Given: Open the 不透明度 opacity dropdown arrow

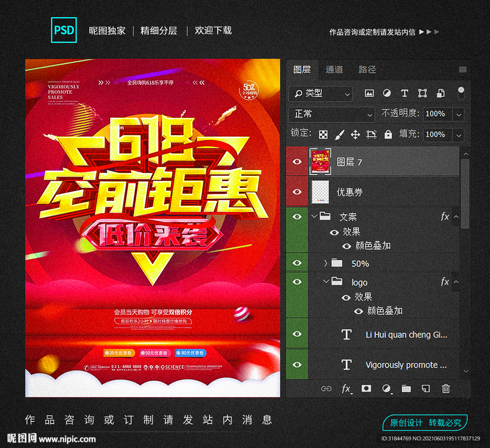Looking at the screenshot, I should (x=459, y=114).
